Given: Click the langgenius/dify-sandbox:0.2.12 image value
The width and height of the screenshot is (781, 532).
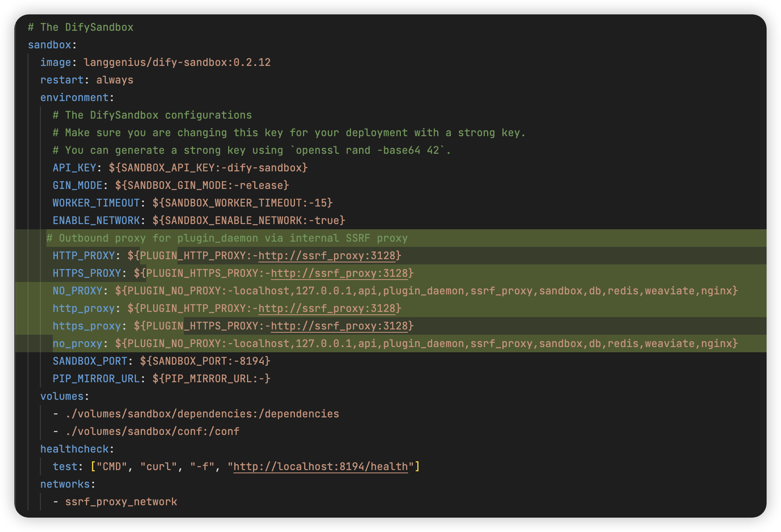Looking at the screenshot, I should tap(177, 62).
